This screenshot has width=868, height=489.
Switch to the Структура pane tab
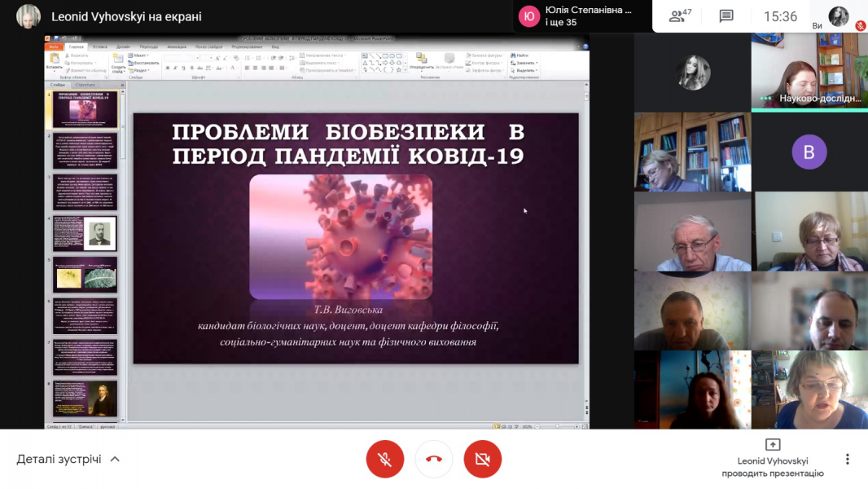[x=85, y=85]
